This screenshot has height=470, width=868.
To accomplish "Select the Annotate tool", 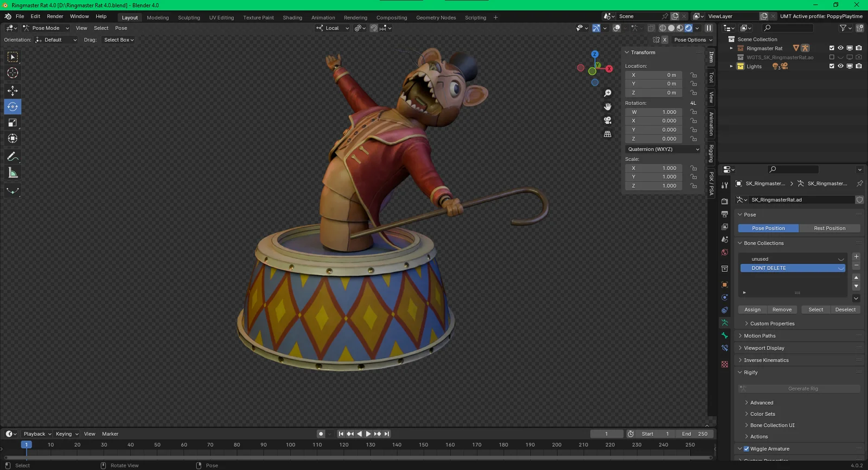I will click(x=12, y=157).
